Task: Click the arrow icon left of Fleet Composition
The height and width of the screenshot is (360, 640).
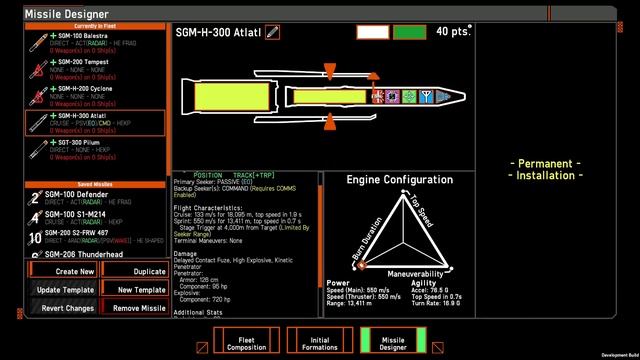Action: point(202,348)
